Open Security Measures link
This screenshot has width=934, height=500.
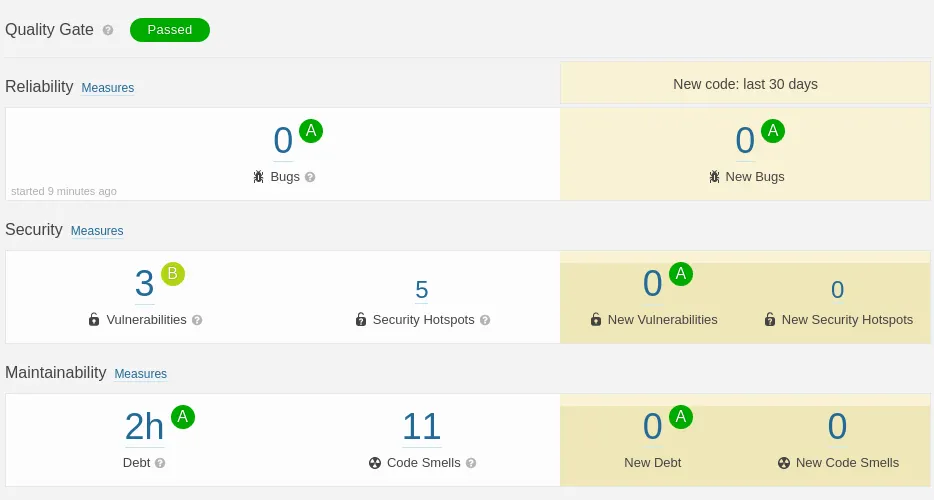coord(97,231)
